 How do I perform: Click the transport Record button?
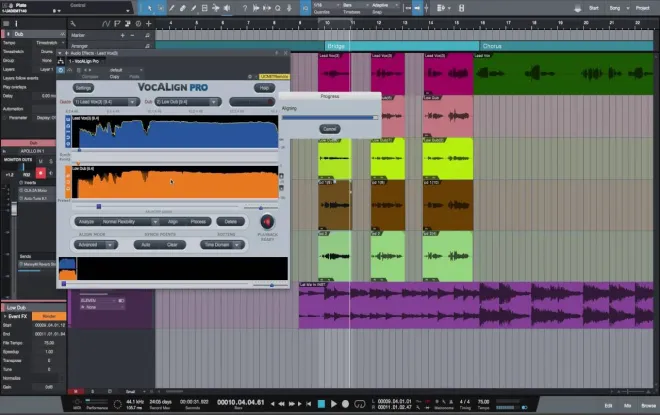point(345,404)
